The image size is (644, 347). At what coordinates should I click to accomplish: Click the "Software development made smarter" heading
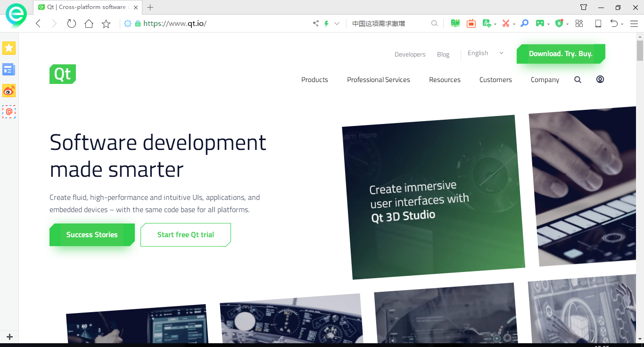click(158, 156)
